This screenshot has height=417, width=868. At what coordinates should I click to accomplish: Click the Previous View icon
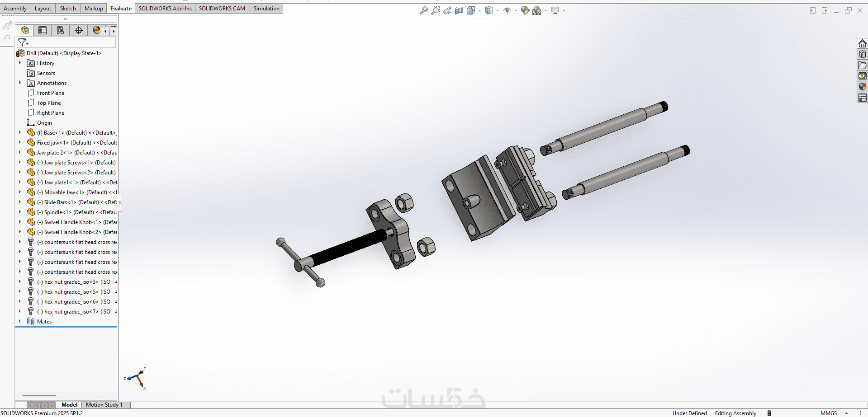tap(447, 10)
